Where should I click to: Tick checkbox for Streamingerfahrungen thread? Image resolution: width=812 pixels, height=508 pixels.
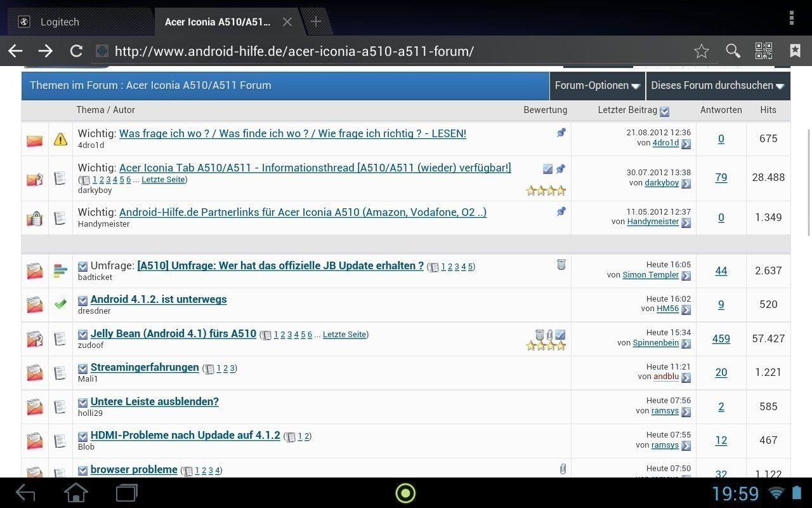(82, 368)
